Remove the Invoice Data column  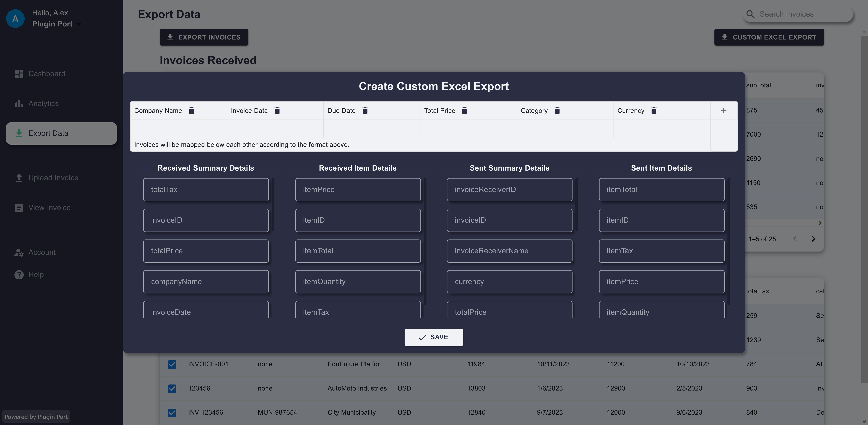pyautogui.click(x=277, y=111)
